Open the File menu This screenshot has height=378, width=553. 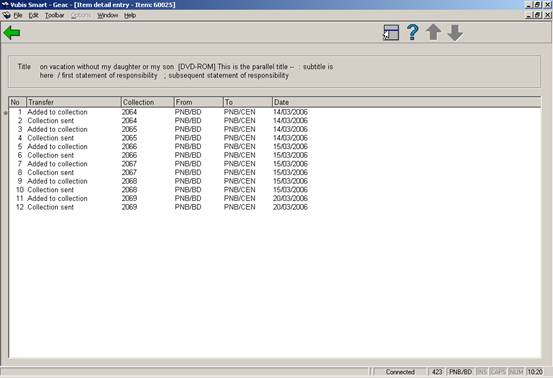(x=18, y=16)
